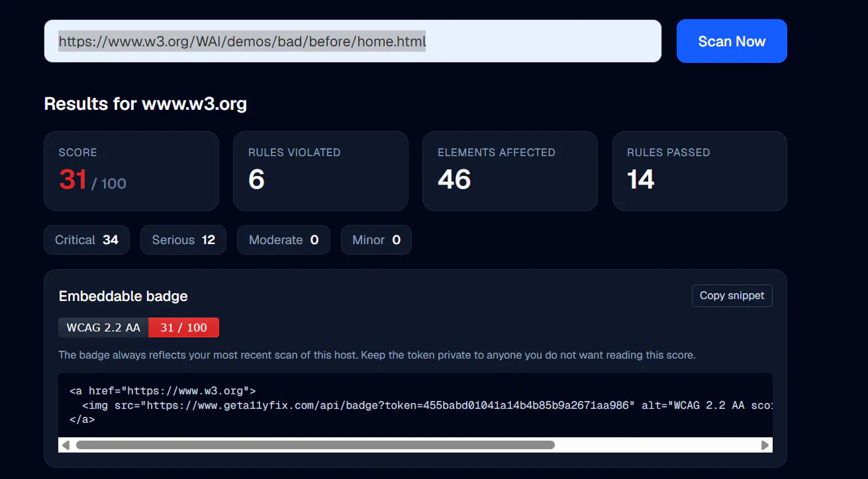Click the Copy snippet button
Viewport: 868px width, 479px height.
click(732, 296)
